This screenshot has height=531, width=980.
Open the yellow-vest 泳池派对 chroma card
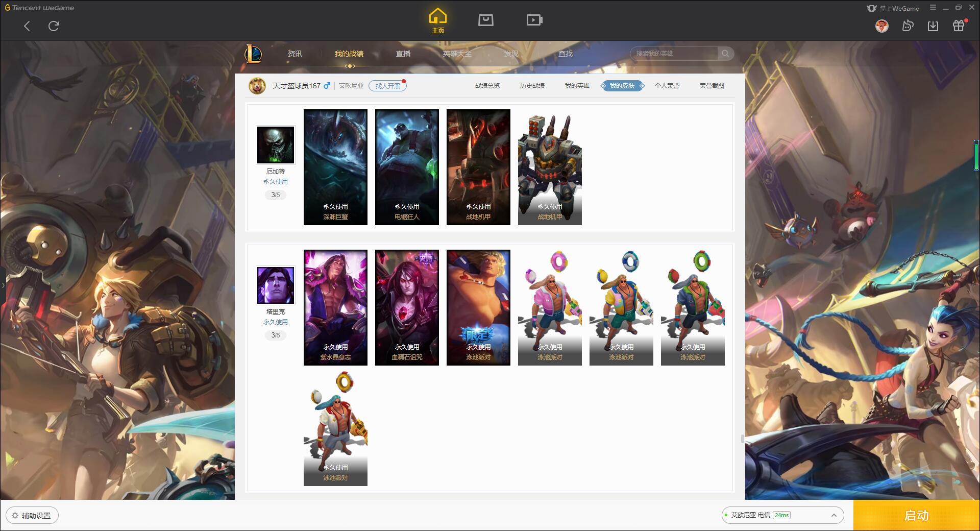tap(621, 307)
